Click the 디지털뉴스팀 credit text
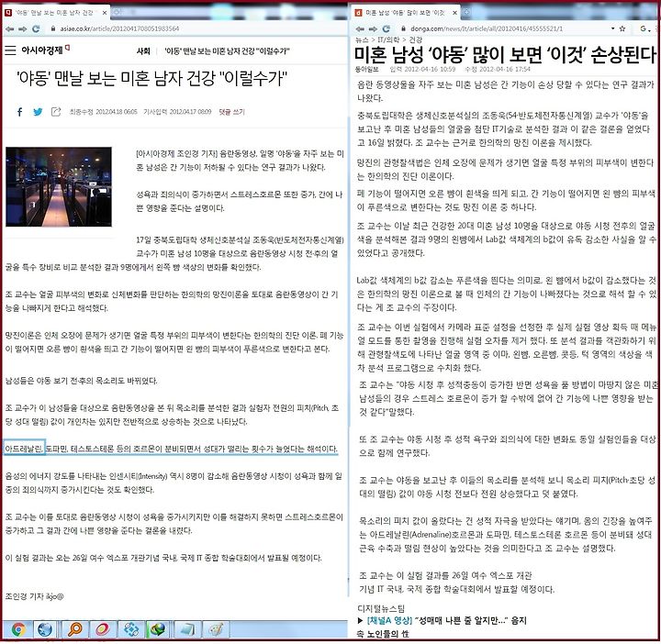The height and width of the screenshot is (644, 661). (x=381, y=608)
